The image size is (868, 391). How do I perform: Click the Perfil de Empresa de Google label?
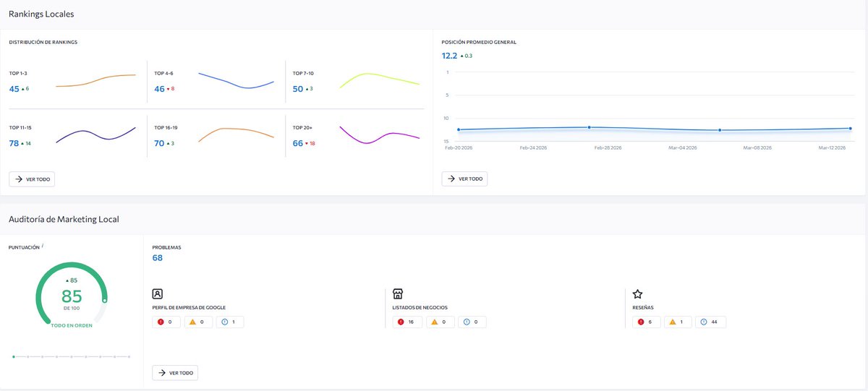click(190, 307)
